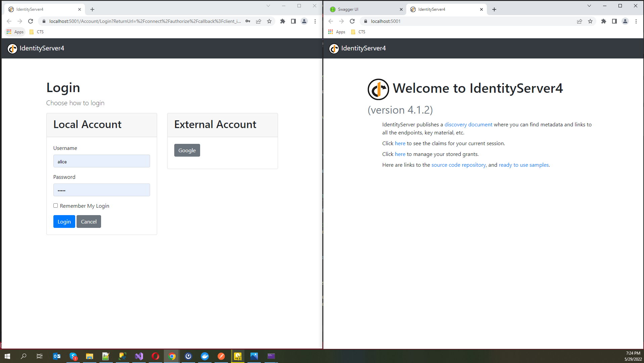Enable the Remember My Login checkbox

(x=56, y=206)
